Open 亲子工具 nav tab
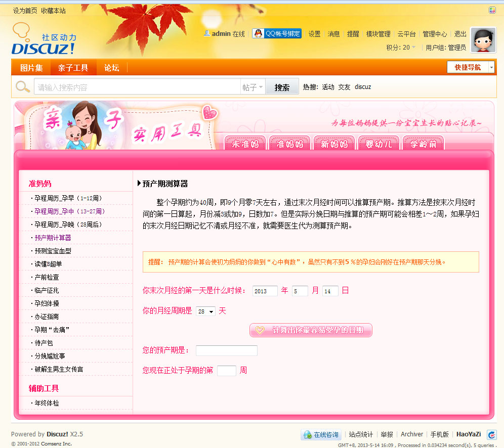The height and width of the screenshot is (448, 504). pyautogui.click(x=73, y=67)
